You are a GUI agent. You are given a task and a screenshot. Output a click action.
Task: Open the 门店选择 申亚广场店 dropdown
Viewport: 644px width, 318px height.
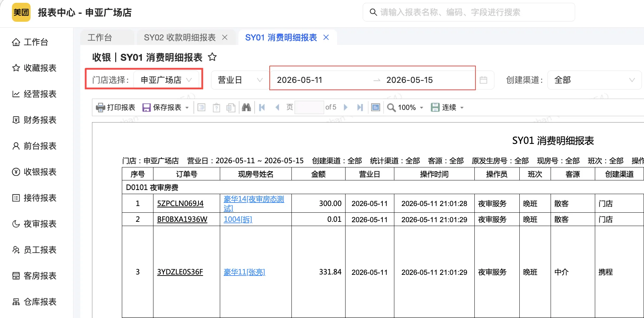click(x=167, y=80)
